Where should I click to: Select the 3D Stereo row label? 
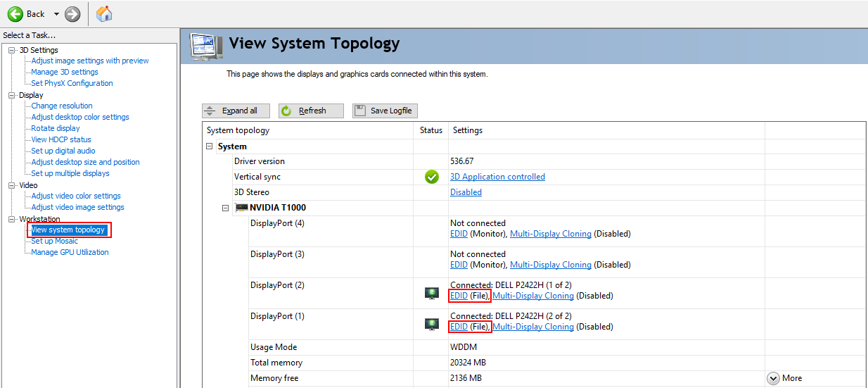click(x=252, y=192)
